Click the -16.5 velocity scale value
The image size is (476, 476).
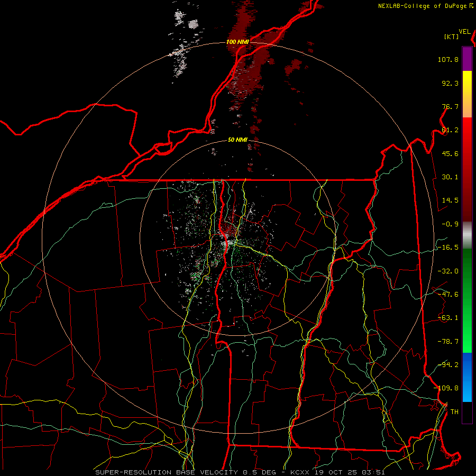[x=448, y=248]
